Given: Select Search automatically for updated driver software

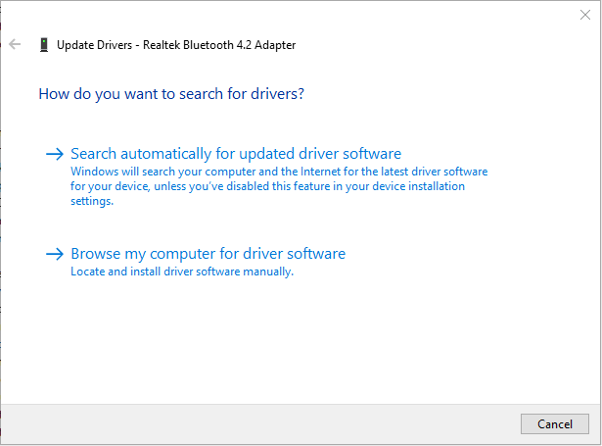Looking at the screenshot, I should click(x=236, y=154).
